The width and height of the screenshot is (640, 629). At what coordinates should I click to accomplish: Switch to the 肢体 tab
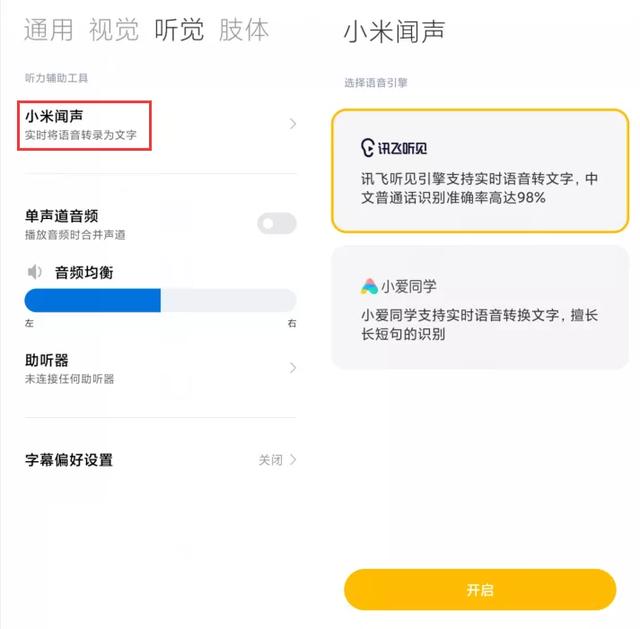[x=244, y=30]
